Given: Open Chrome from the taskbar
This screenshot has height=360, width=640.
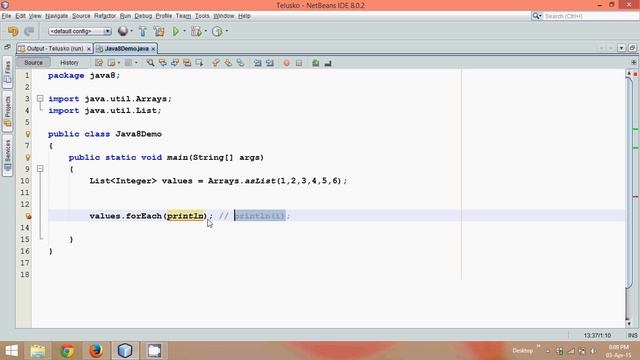Looking at the screenshot, I should [x=67, y=351].
